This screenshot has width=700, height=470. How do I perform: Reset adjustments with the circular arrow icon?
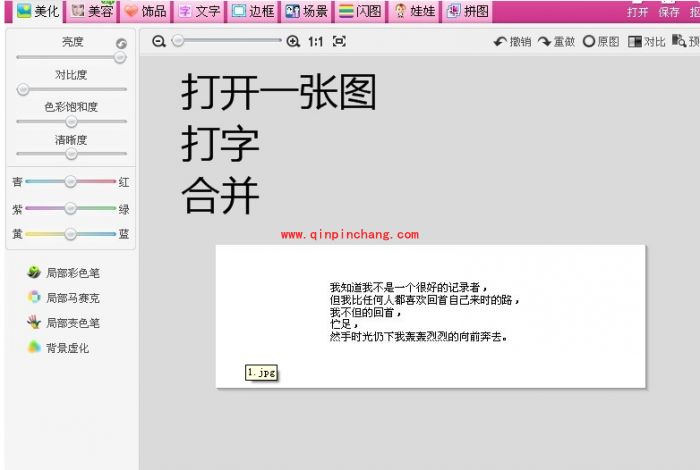point(121,43)
